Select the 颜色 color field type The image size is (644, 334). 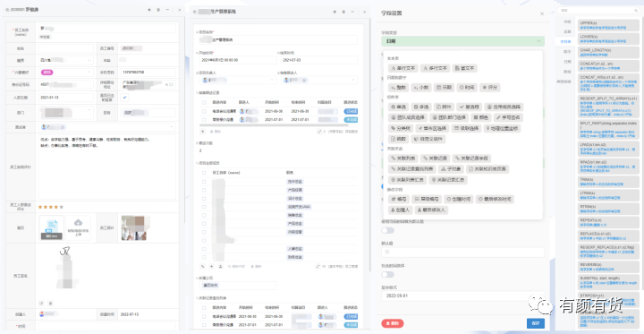tap(480, 117)
